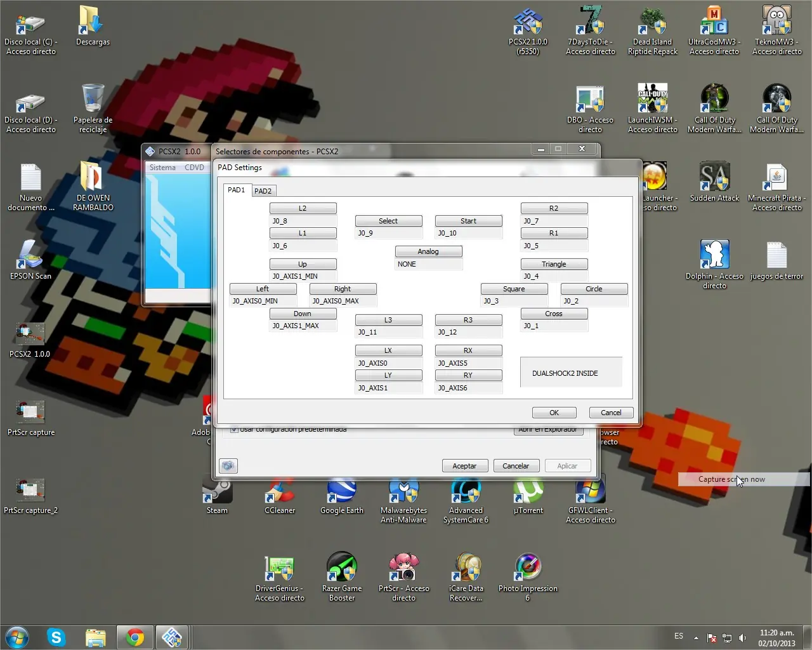This screenshot has height=650, width=812.
Task: Launch CCleaner from the desktop
Action: coord(280,496)
